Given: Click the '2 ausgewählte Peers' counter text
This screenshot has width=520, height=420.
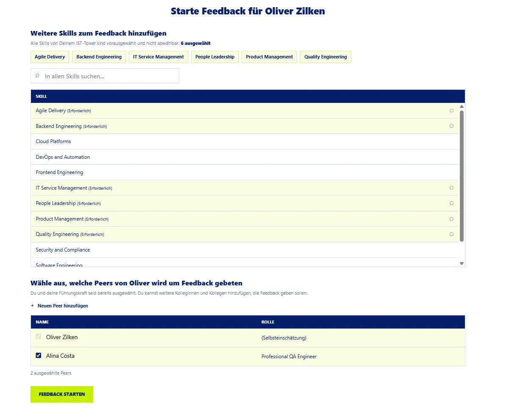Looking at the screenshot, I should (51, 373).
